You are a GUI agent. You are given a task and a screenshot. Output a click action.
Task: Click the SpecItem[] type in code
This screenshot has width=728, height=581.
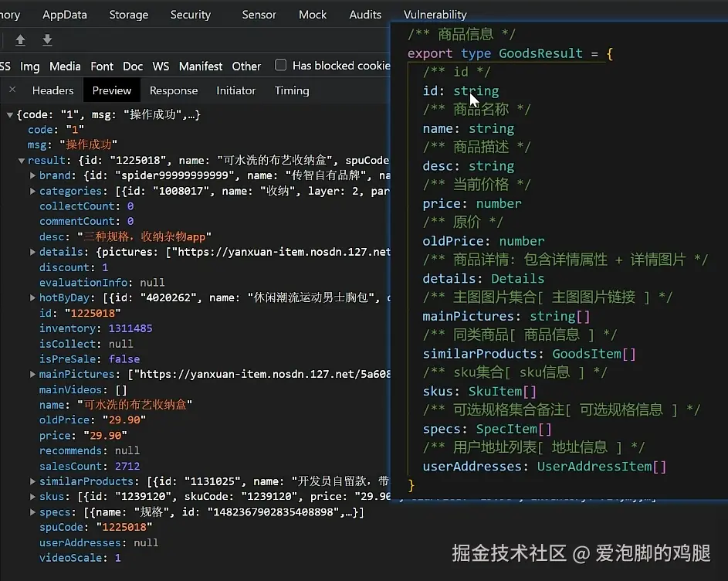(514, 429)
